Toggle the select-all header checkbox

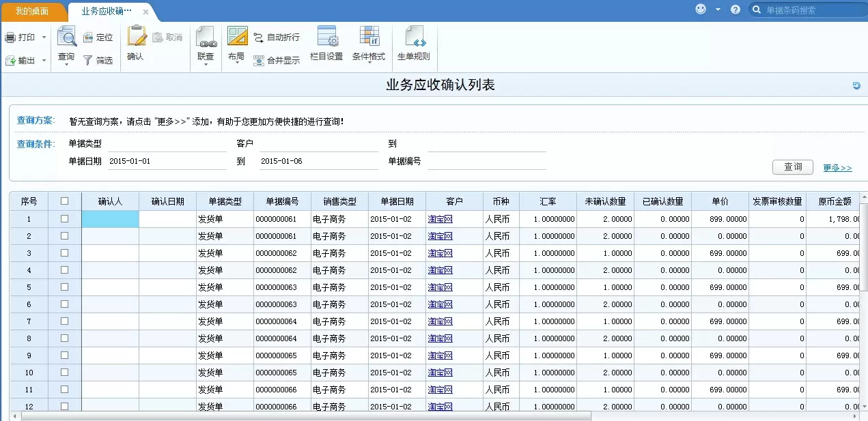tap(65, 201)
